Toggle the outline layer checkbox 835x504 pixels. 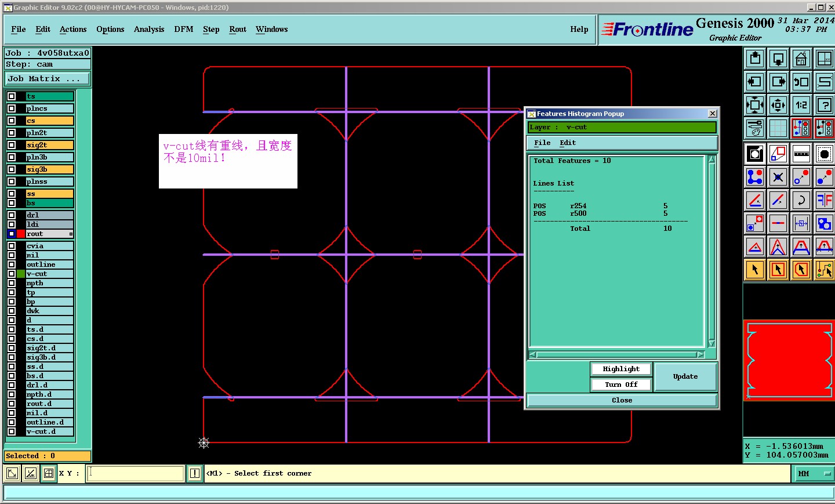click(12, 264)
